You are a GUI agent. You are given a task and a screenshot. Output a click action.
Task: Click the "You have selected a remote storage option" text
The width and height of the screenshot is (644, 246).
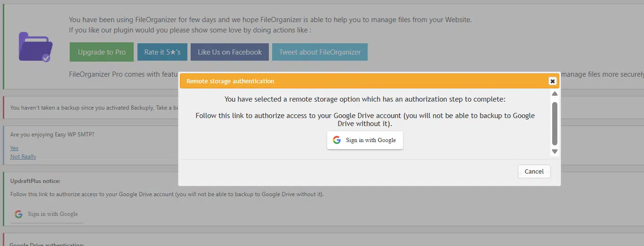pos(365,99)
